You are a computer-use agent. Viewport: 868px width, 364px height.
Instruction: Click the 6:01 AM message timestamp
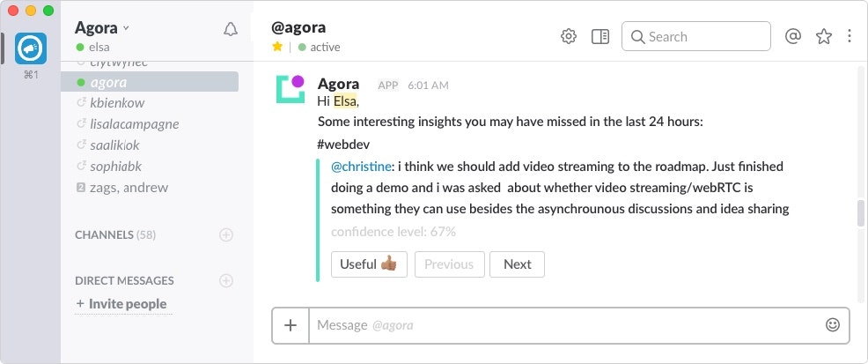[x=428, y=85]
